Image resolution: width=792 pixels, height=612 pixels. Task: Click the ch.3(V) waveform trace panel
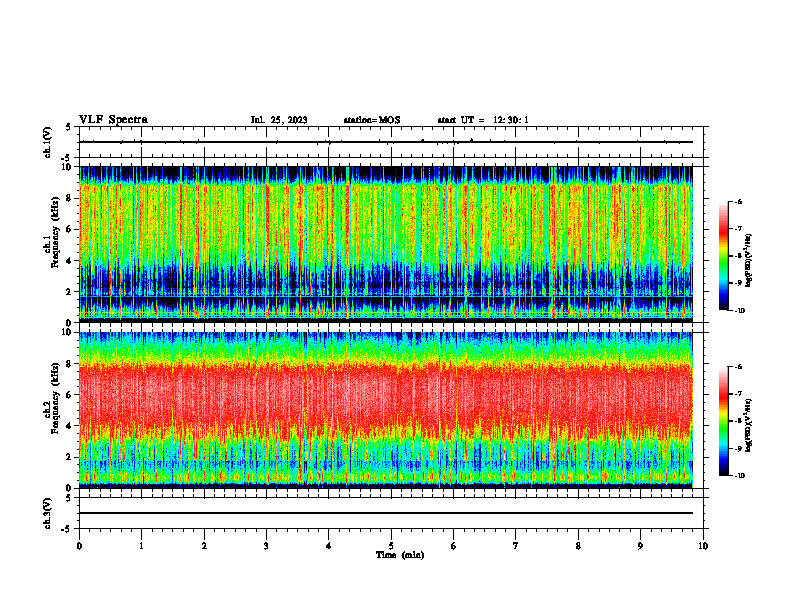click(391, 513)
